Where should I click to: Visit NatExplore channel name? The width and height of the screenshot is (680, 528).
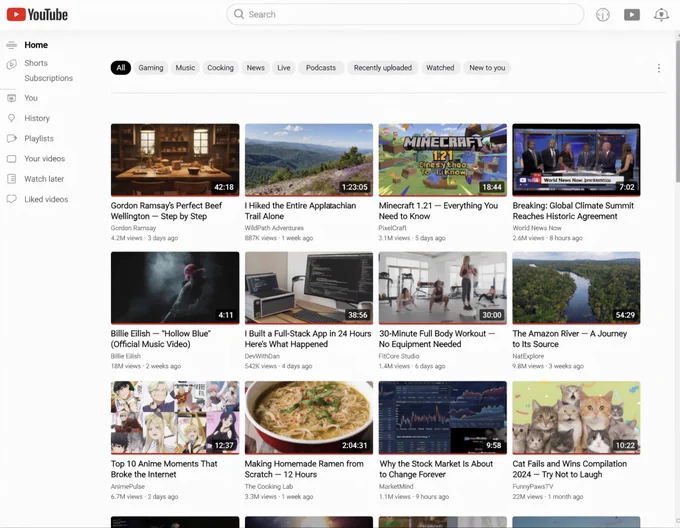528,356
